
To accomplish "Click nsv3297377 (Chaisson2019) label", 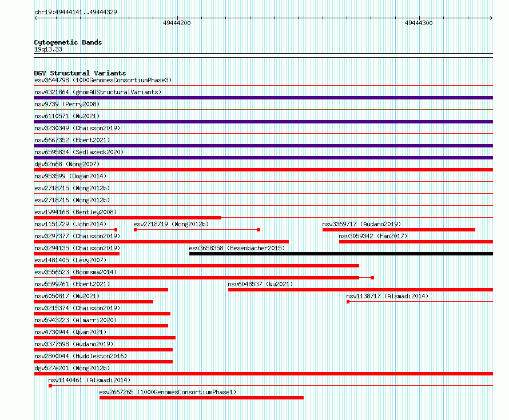I will pyautogui.click(x=77, y=236).
